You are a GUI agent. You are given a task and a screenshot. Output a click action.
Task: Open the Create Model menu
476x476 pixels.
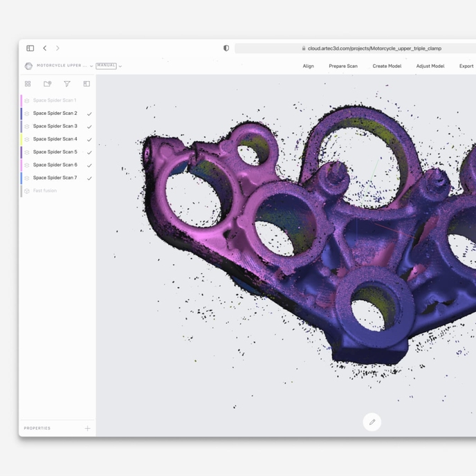[387, 66]
